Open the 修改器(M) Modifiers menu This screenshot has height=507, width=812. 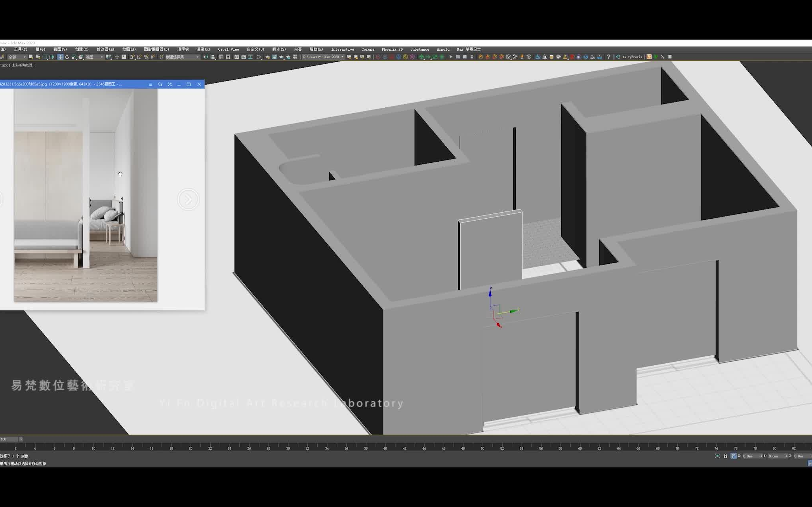105,49
